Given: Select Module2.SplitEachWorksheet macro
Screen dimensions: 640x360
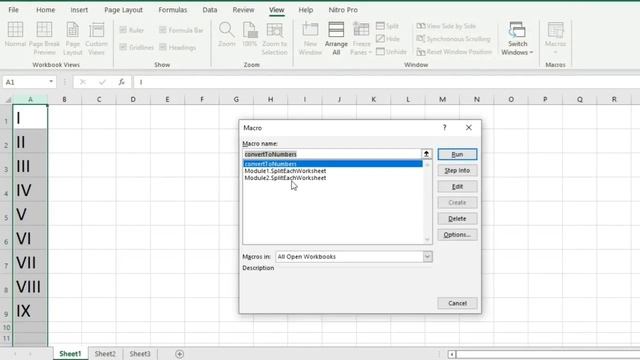Looking at the screenshot, I should 285,178.
